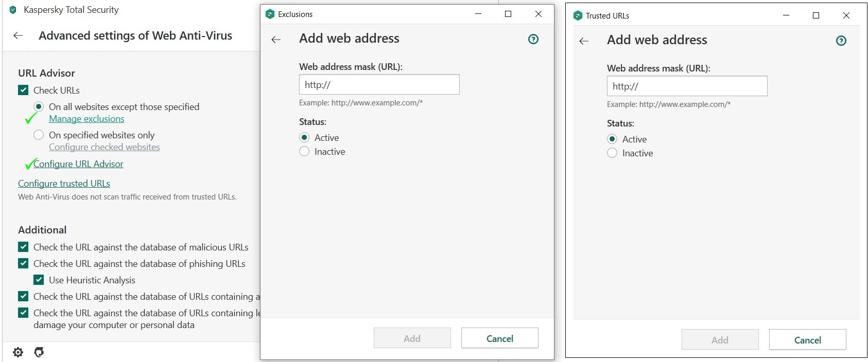The image size is (868, 362).
Task: Open Configure trusted URLs link
Action: pos(64,184)
